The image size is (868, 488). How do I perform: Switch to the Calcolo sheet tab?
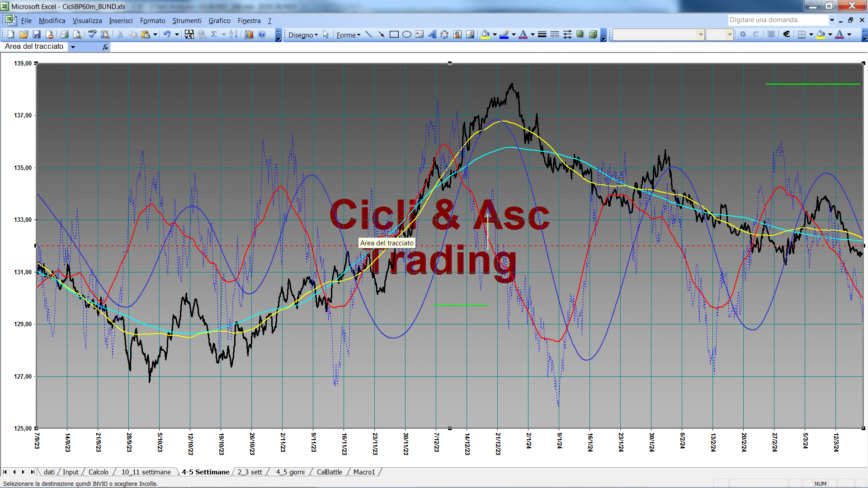pyautogui.click(x=98, y=472)
